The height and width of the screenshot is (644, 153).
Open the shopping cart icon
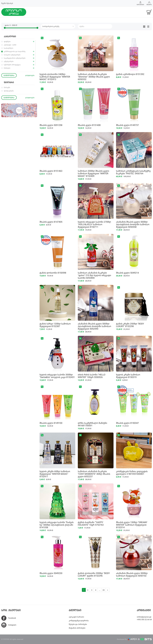(149, 12)
